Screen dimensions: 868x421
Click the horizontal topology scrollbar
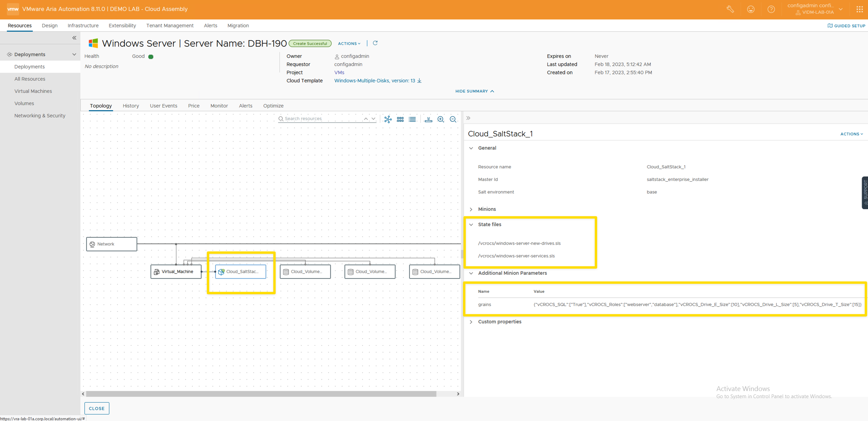tap(261, 394)
